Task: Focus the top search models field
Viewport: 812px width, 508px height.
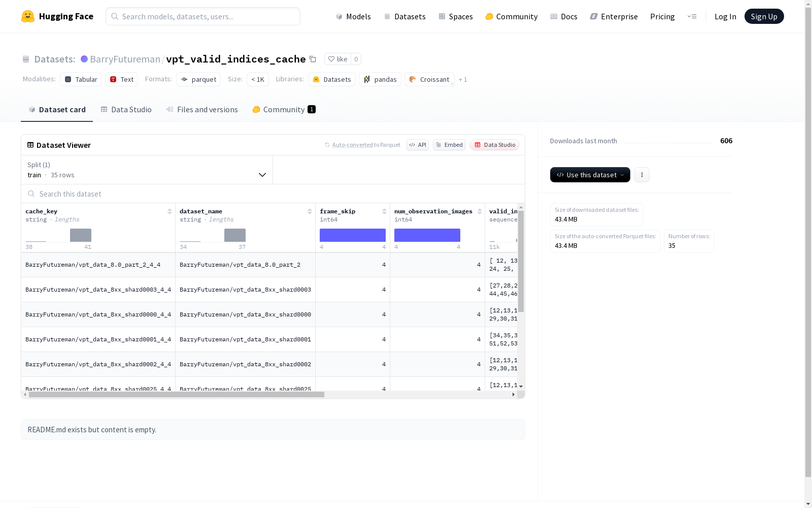Action: pyautogui.click(x=203, y=16)
